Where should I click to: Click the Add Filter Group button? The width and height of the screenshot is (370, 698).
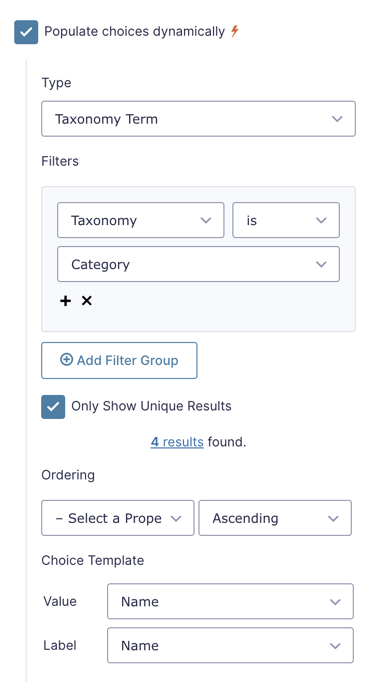pyautogui.click(x=119, y=361)
